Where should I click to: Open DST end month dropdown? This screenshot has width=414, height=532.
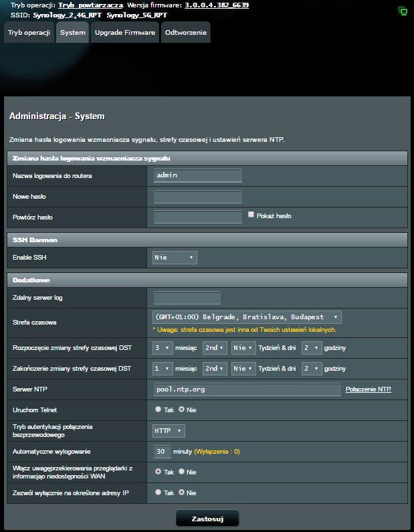click(x=163, y=369)
